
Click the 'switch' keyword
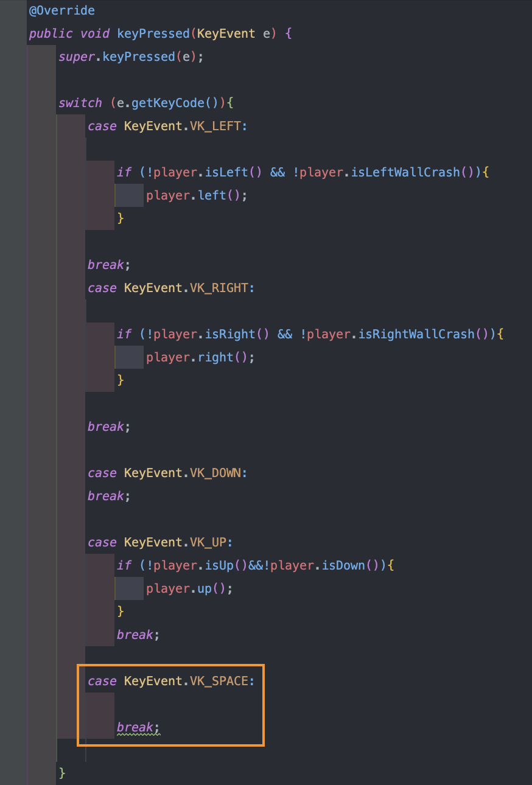pyautogui.click(x=80, y=103)
